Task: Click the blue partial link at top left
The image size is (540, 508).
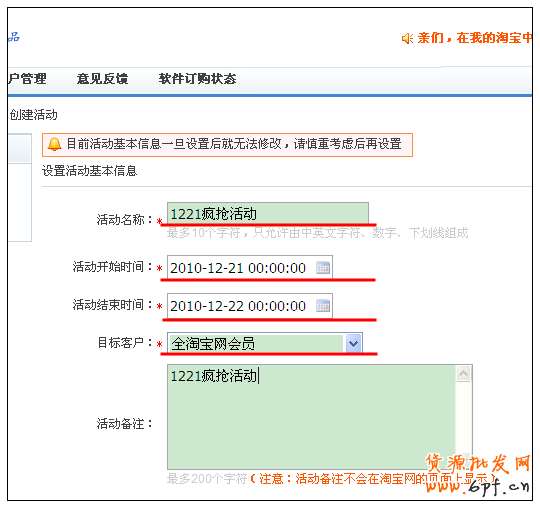Action: pyautogui.click(x=14, y=37)
